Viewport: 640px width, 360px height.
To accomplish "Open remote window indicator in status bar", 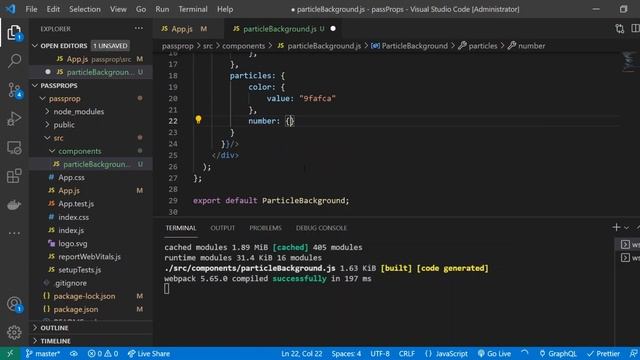I will click(10, 353).
